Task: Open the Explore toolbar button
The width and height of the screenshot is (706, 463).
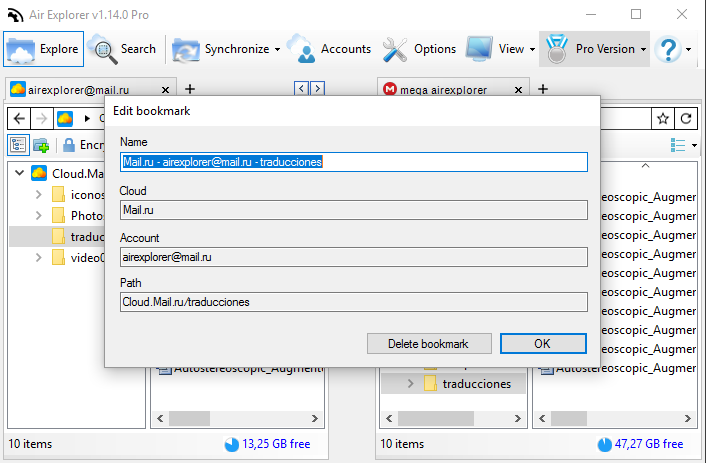Action: point(43,49)
